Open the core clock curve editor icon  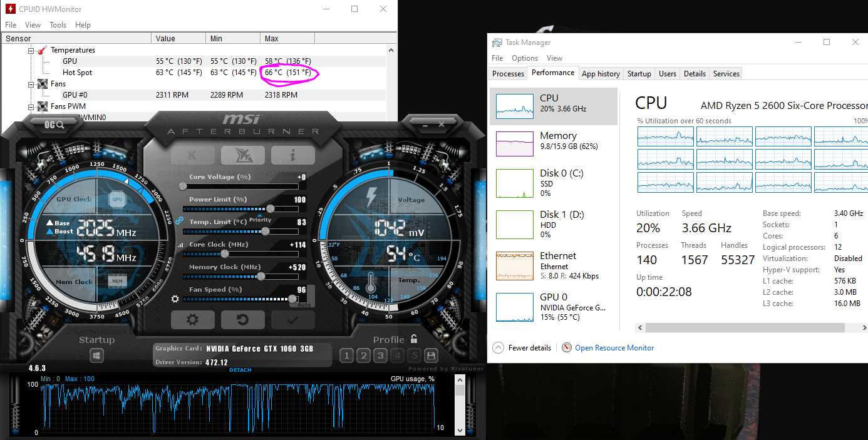(x=180, y=245)
